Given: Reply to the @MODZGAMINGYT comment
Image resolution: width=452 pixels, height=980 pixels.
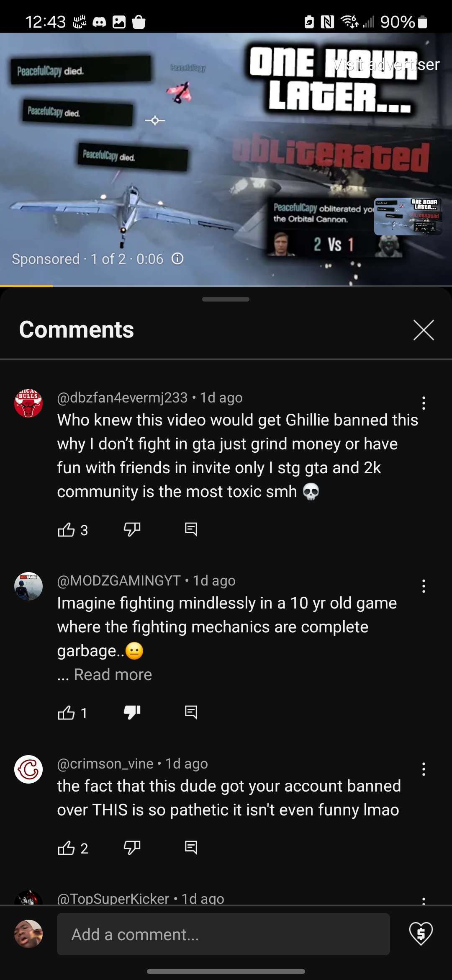Looking at the screenshot, I should click(191, 712).
